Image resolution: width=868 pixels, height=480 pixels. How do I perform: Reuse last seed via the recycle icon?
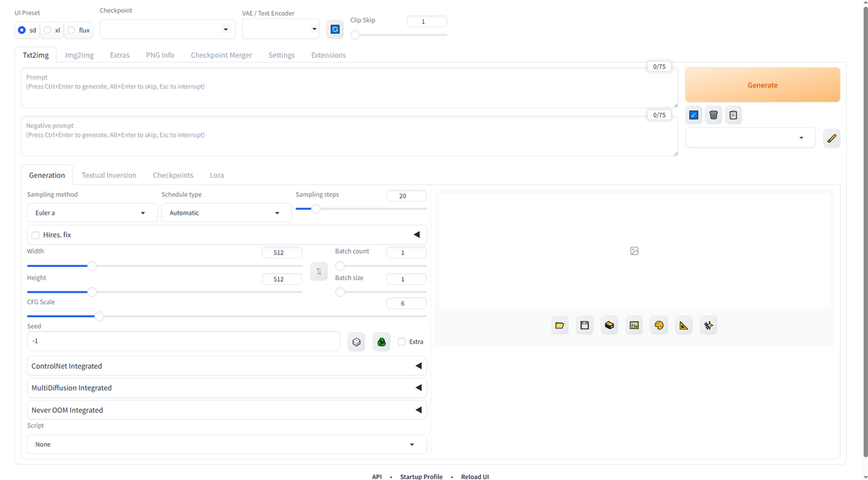pyautogui.click(x=381, y=341)
